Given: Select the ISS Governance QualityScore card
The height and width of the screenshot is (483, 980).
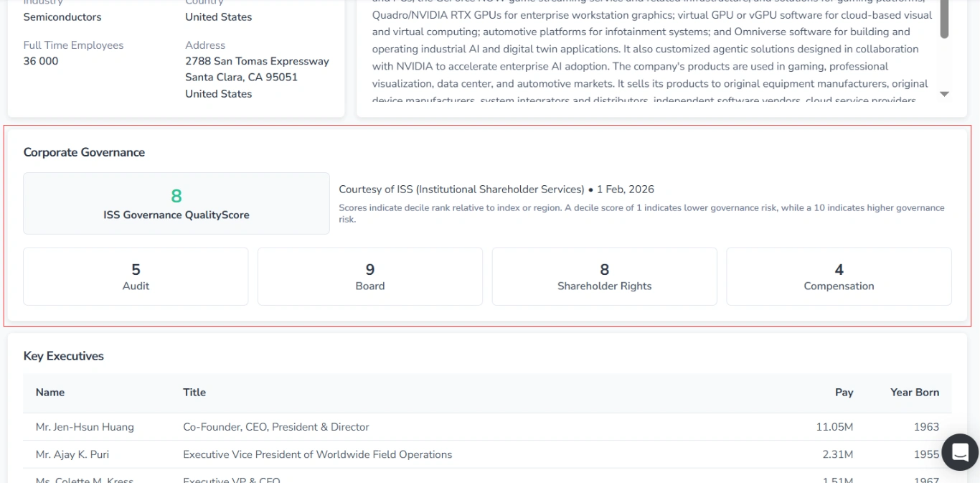Looking at the screenshot, I should (176, 203).
